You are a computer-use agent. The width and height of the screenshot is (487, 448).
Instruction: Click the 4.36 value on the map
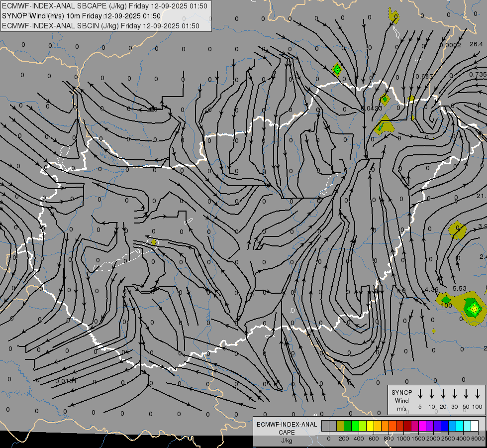431,289
